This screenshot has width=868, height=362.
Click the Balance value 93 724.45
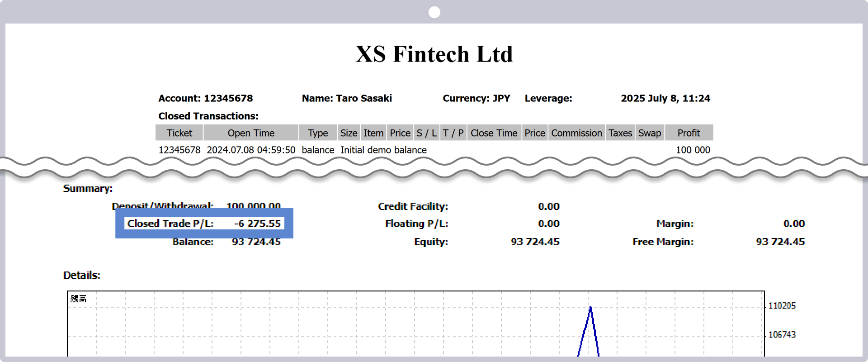pos(256,242)
